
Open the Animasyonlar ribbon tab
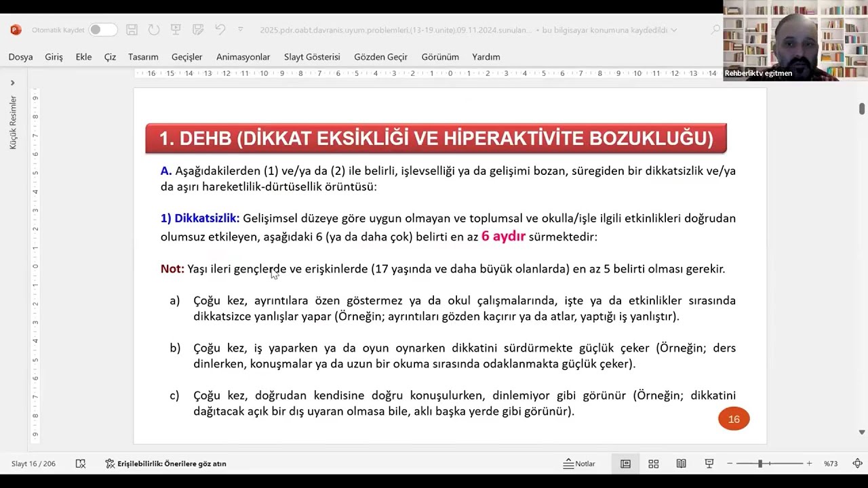click(x=243, y=57)
